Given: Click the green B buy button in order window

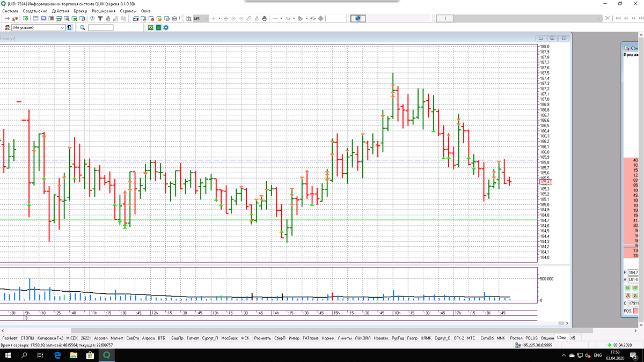Looking at the screenshot, I should pyautogui.click(x=627, y=287).
